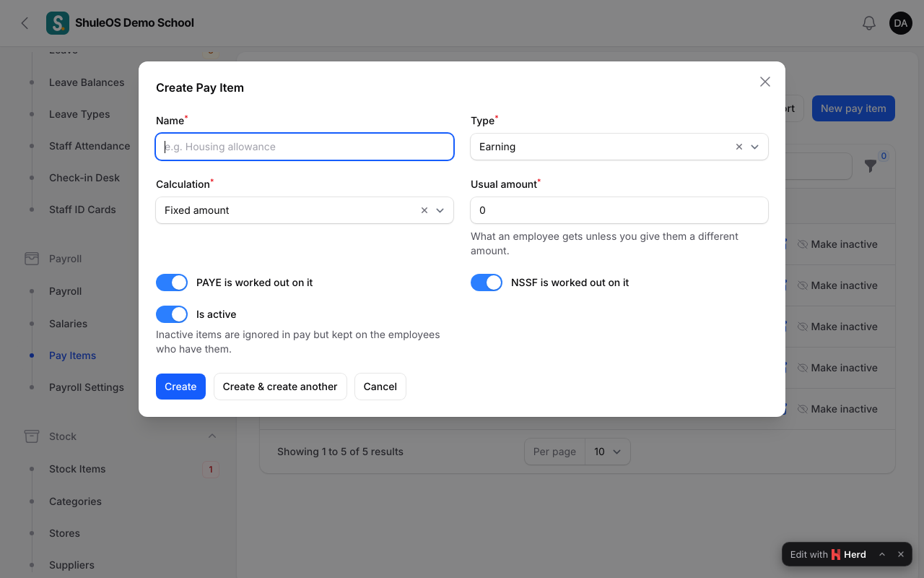Open Leave Types in the sidebar
Screen dimensions: 924x578
pyautogui.click(x=79, y=114)
